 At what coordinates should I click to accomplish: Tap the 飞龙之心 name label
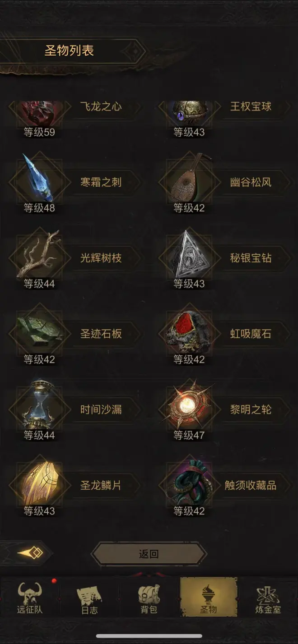coord(101,107)
